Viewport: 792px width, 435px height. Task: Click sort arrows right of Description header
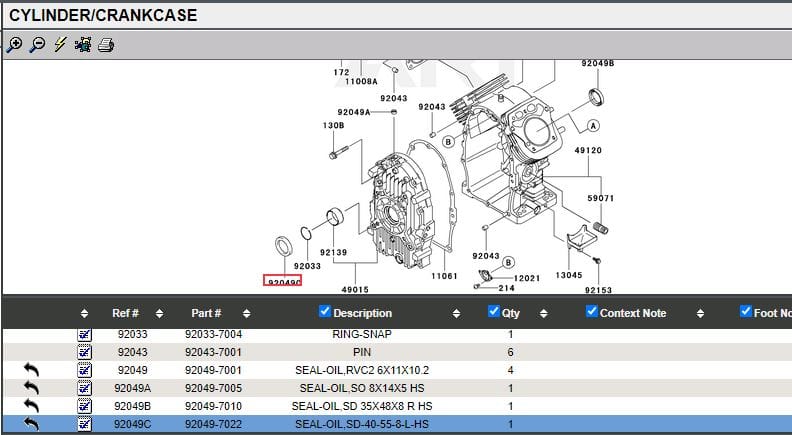(x=456, y=313)
